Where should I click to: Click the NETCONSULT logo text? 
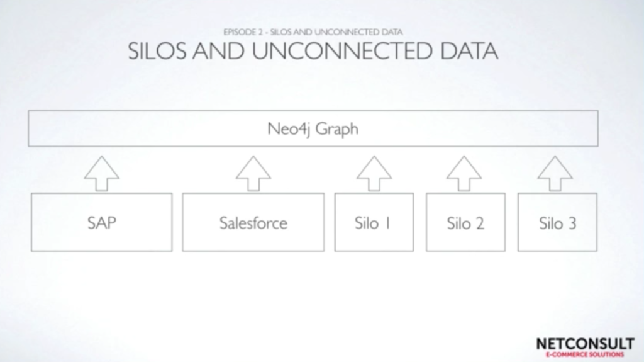586,344
